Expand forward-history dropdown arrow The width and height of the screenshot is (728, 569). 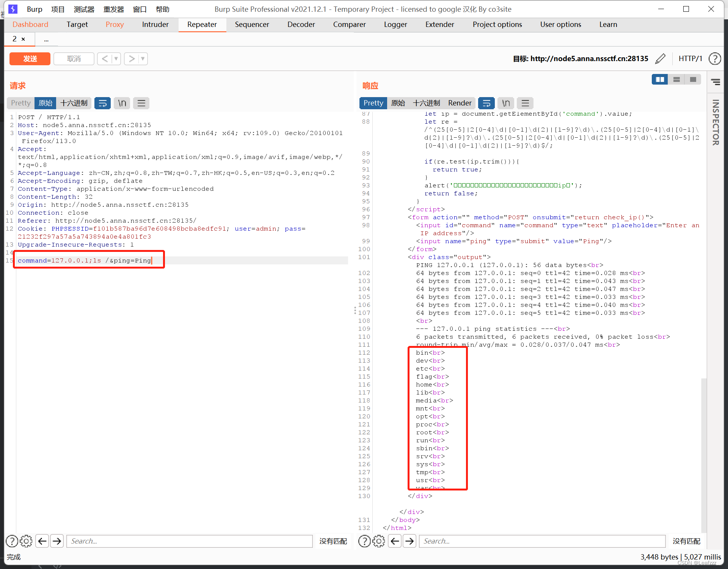tap(143, 59)
